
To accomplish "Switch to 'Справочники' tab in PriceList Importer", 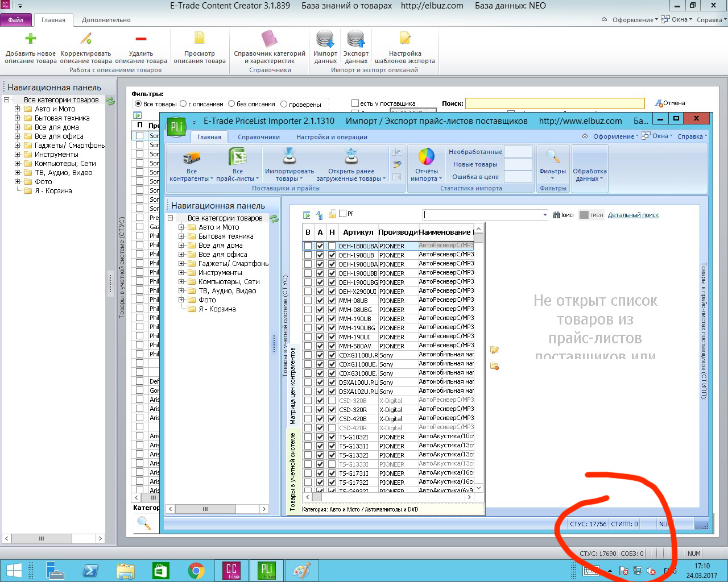I will (259, 137).
